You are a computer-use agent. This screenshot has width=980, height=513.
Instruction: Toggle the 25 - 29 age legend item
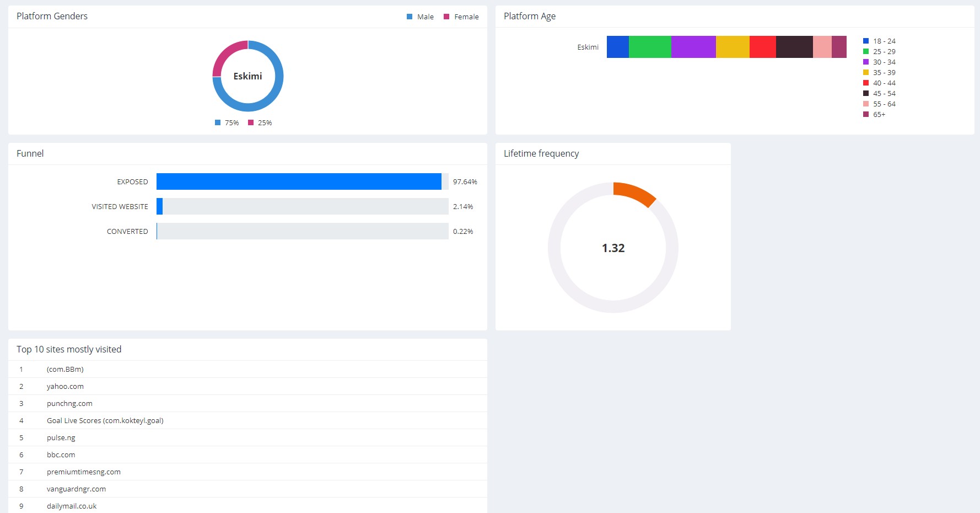[x=879, y=51]
